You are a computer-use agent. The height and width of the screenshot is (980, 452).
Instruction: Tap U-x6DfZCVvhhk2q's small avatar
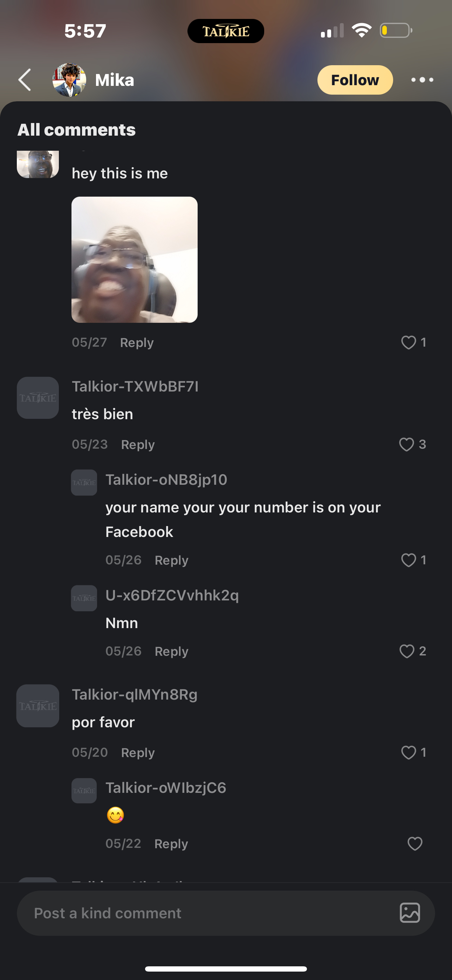84,598
